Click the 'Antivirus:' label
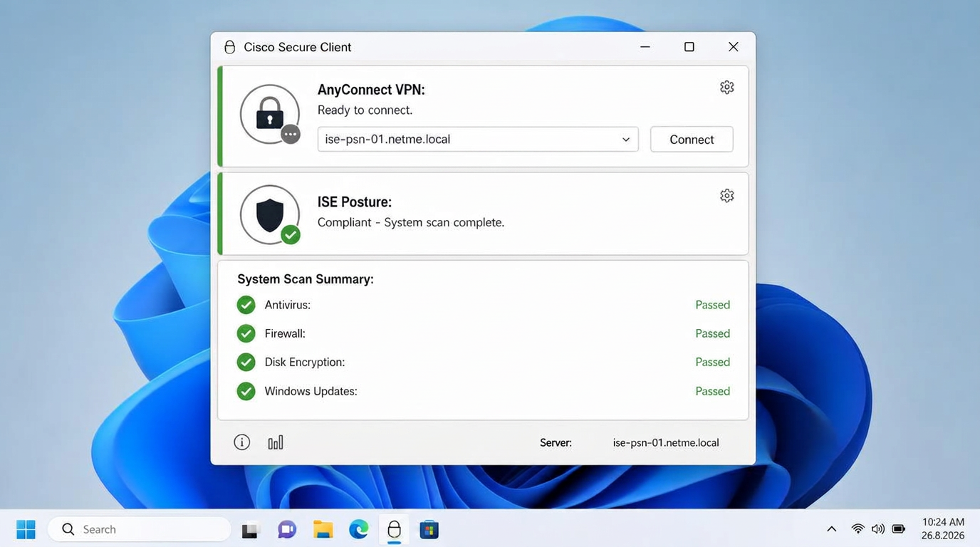Screen dimensions: 980x547 (288, 305)
